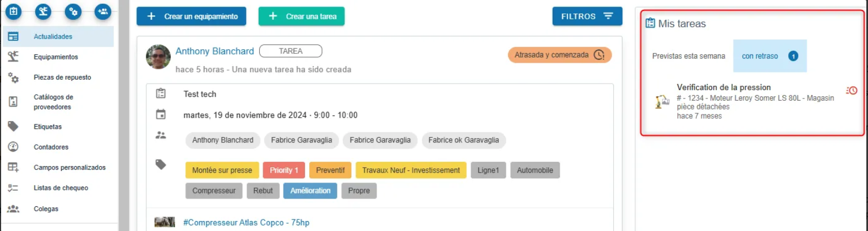Switch to the con retraso tab

coord(769,56)
